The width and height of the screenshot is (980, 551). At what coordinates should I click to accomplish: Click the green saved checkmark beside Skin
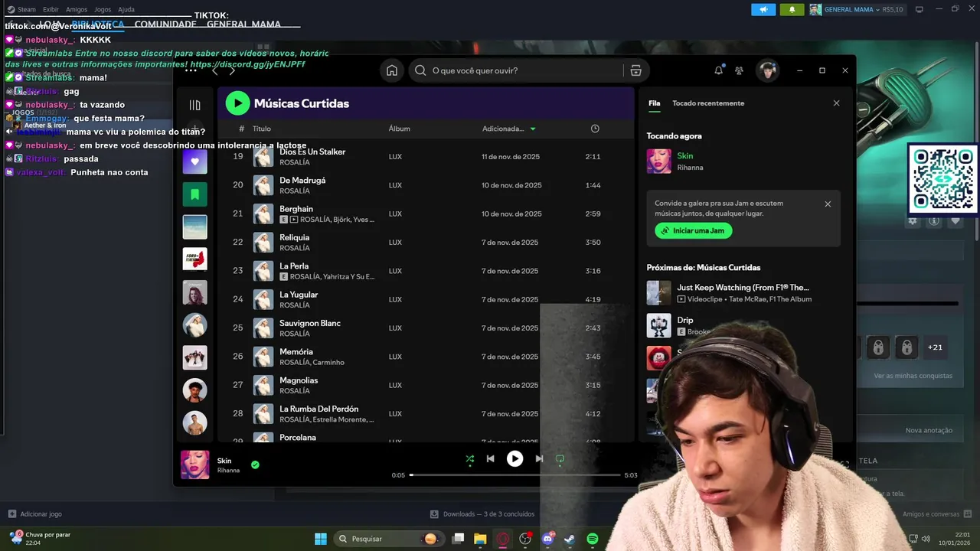(x=255, y=465)
